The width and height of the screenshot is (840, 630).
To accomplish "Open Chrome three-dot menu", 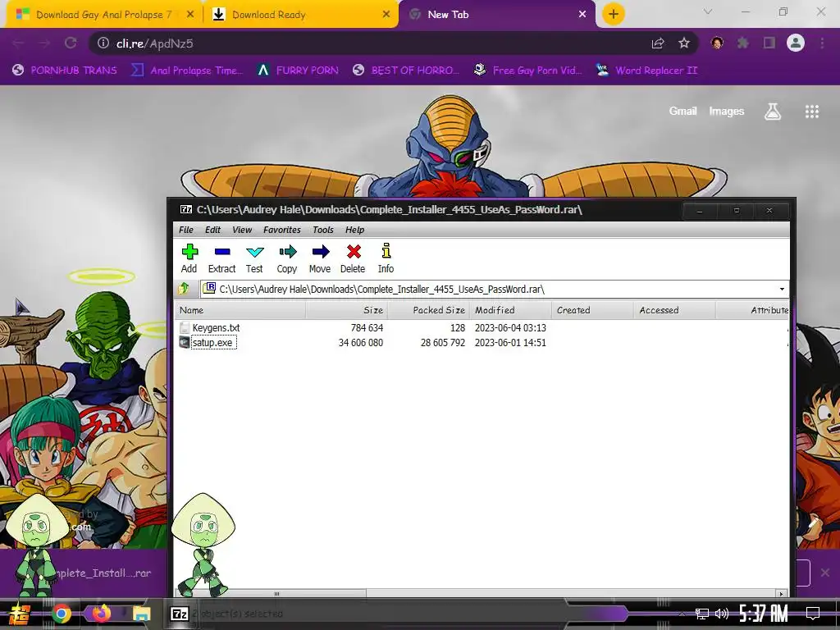I will point(822,43).
